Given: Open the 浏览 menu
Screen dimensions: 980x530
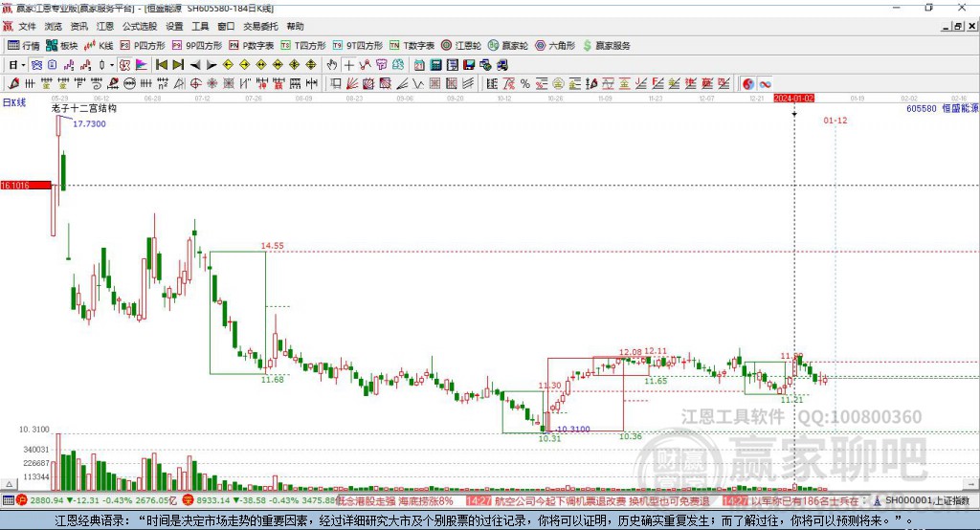Looking at the screenshot, I should [54, 26].
